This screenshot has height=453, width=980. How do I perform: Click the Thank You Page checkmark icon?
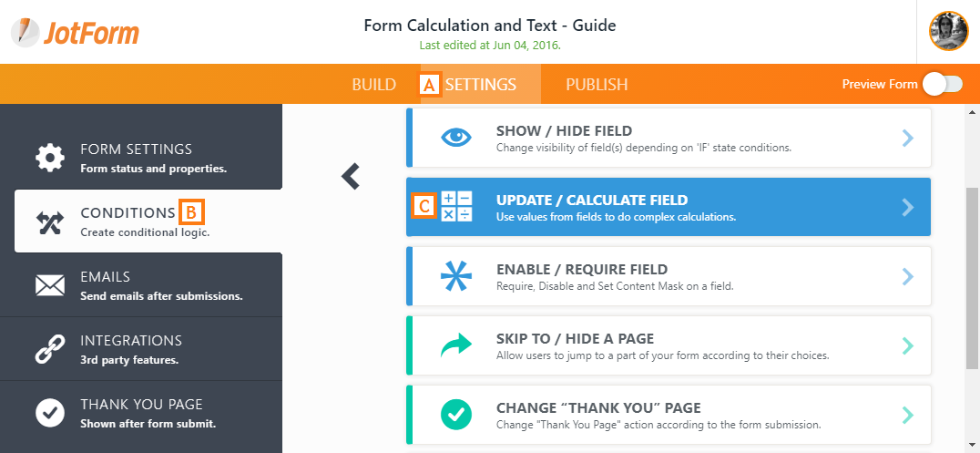coord(50,413)
